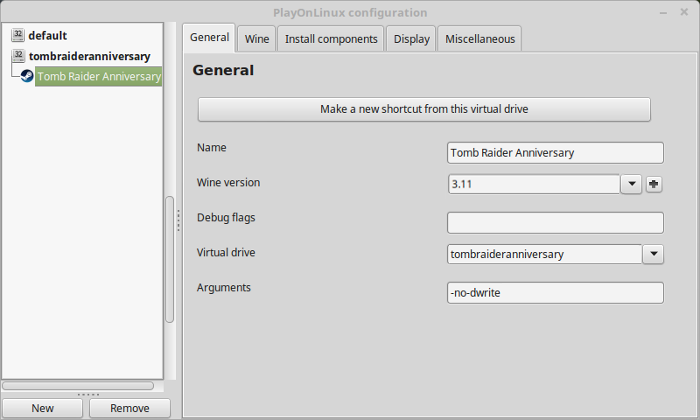This screenshot has width=700, height=420.
Task: Click the Arguments label
Action: [224, 288]
